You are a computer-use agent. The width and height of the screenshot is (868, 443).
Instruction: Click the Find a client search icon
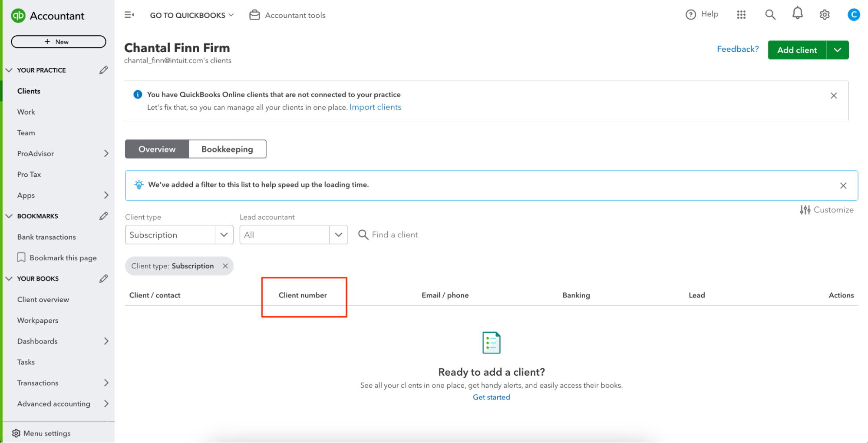(363, 235)
